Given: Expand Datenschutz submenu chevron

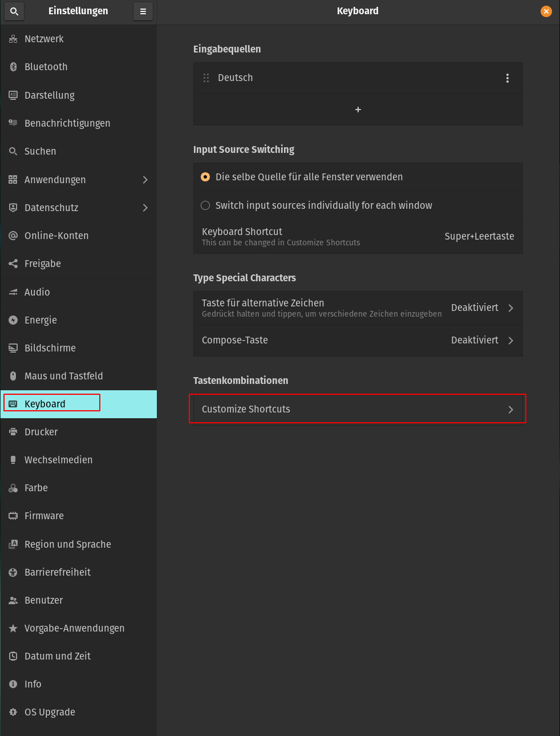Looking at the screenshot, I should (x=145, y=208).
